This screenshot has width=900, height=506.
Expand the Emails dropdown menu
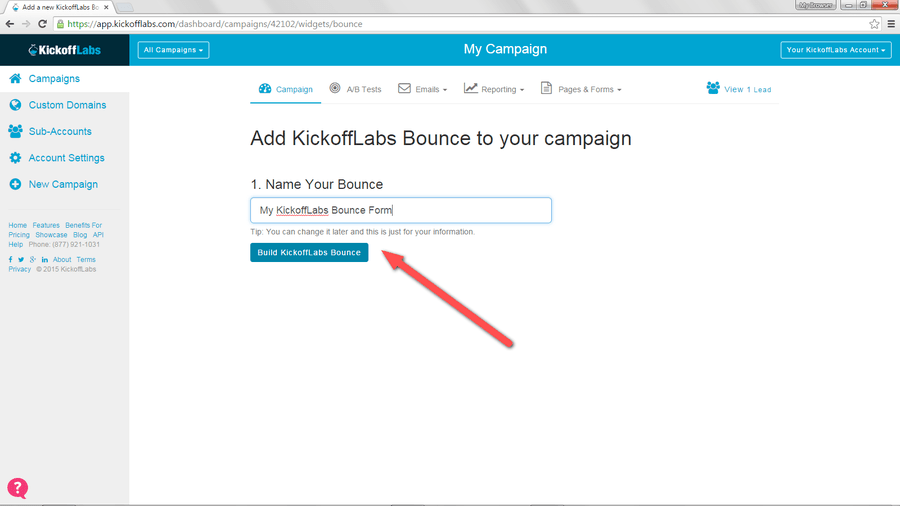coord(423,89)
